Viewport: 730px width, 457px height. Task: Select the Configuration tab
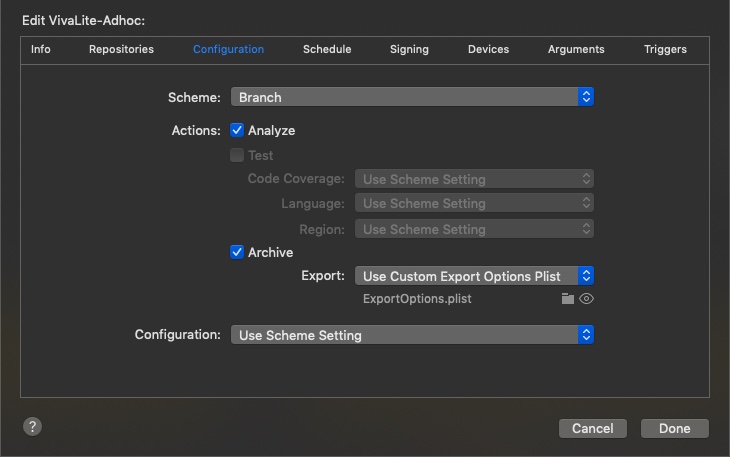228,49
